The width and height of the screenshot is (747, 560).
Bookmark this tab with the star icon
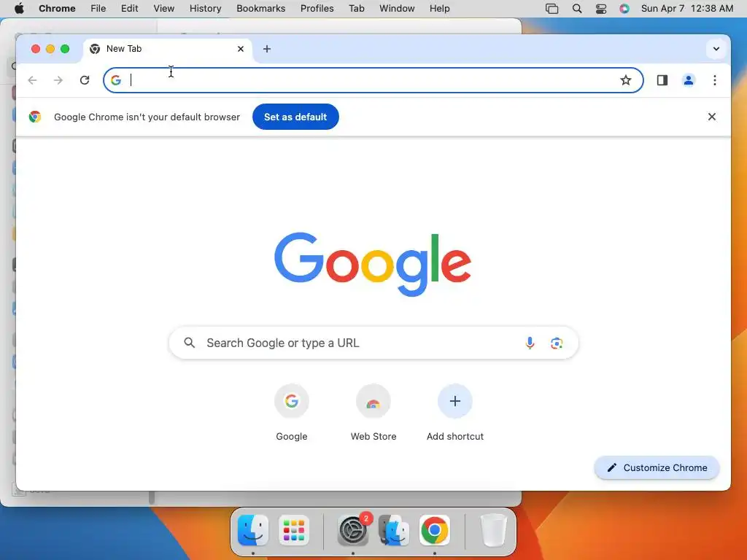(625, 80)
